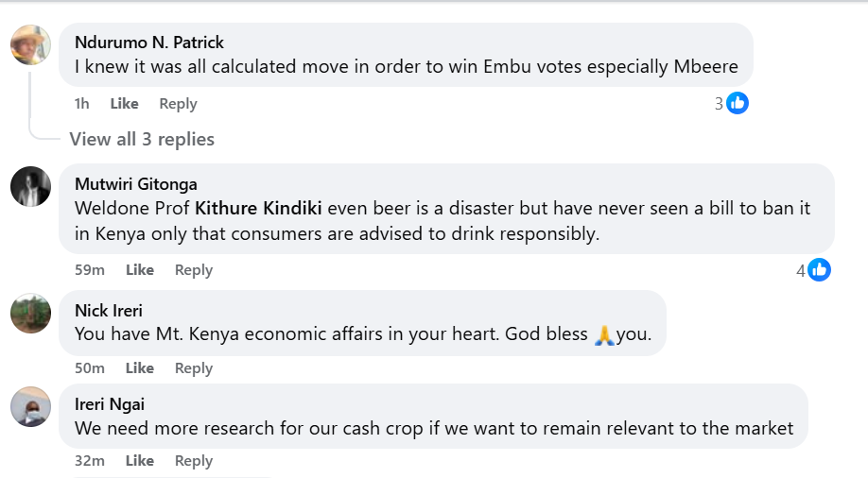This screenshot has height=478, width=868.
Task: Open Mutwiri Gitonga's name link
Action: [135, 184]
